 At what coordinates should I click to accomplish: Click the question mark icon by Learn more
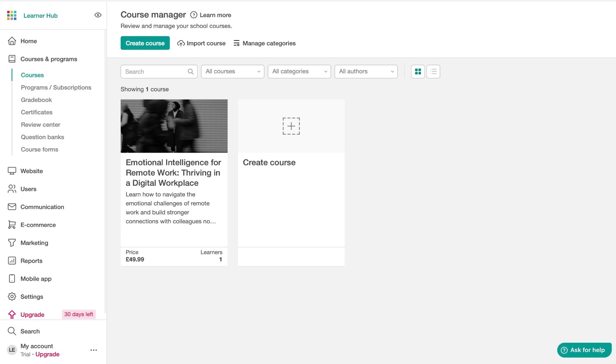pos(194,15)
